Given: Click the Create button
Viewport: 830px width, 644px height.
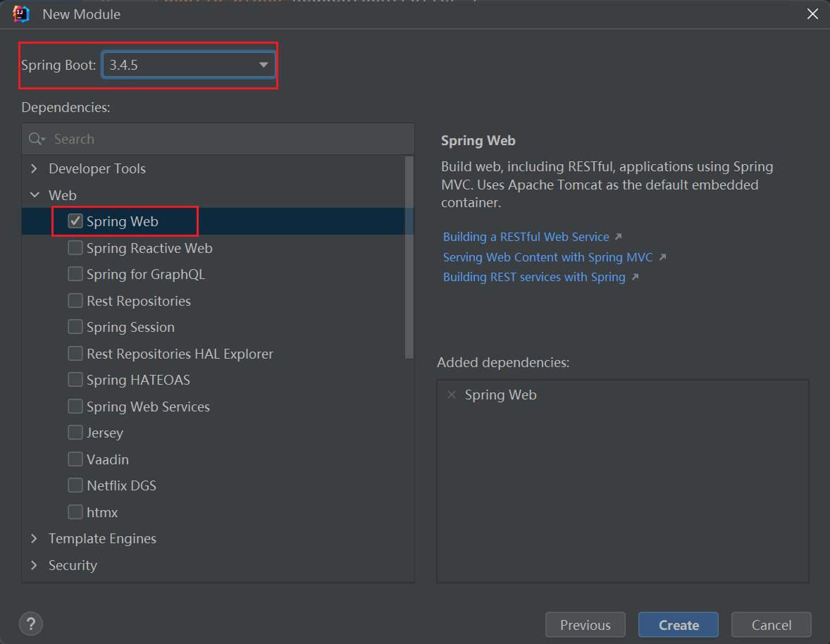Looking at the screenshot, I should [677, 624].
